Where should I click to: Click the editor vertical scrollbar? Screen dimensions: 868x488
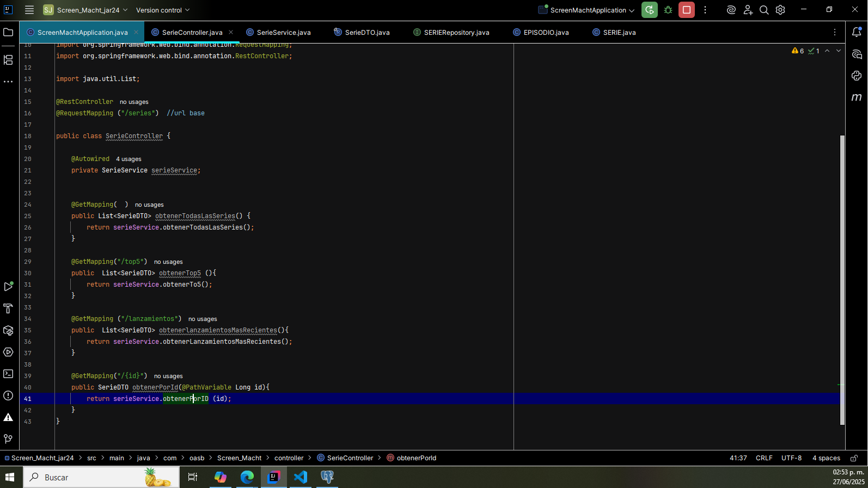point(842,280)
